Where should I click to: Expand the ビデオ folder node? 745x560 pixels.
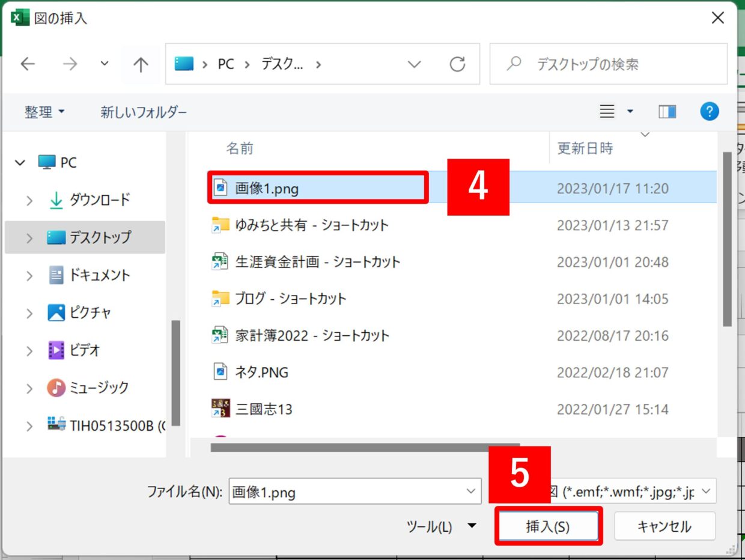coord(29,350)
